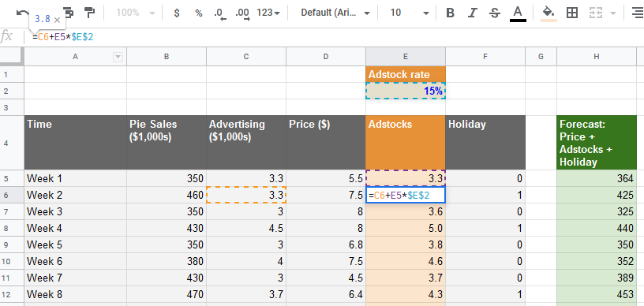The width and height of the screenshot is (644, 306).
Task: Select Advertising value 3.7 for Week 8
Action: tap(246, 294)
